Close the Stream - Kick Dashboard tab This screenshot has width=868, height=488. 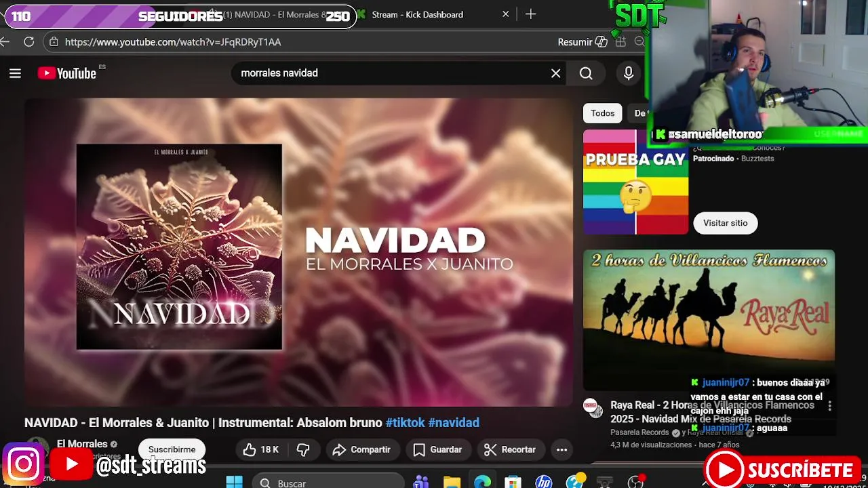coord(505,14)
